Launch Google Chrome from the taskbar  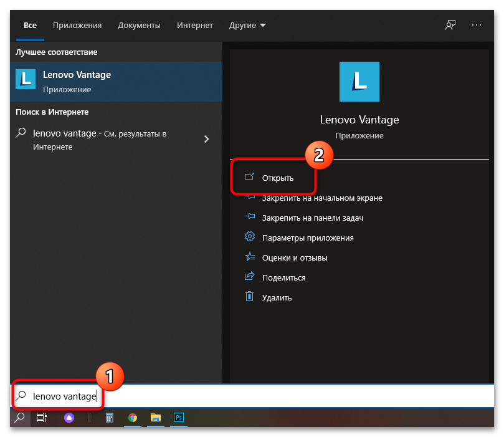133,418
